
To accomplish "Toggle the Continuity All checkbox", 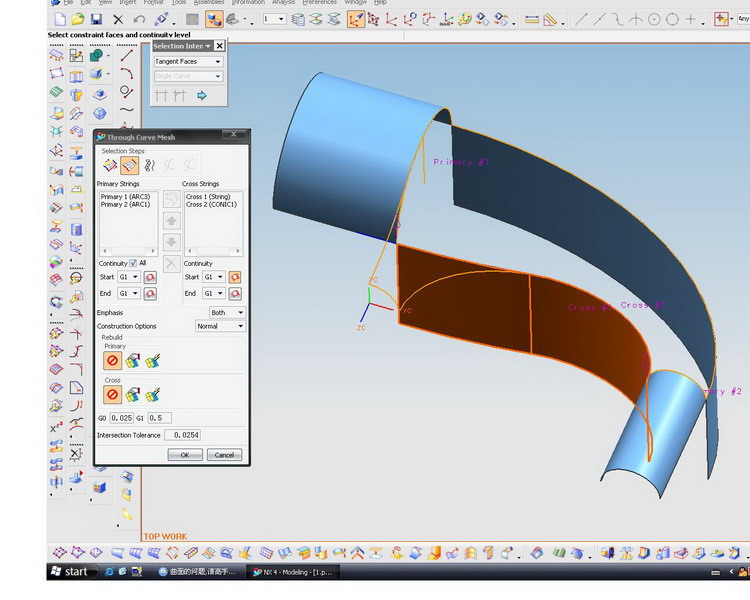I will tap(133, 263).
